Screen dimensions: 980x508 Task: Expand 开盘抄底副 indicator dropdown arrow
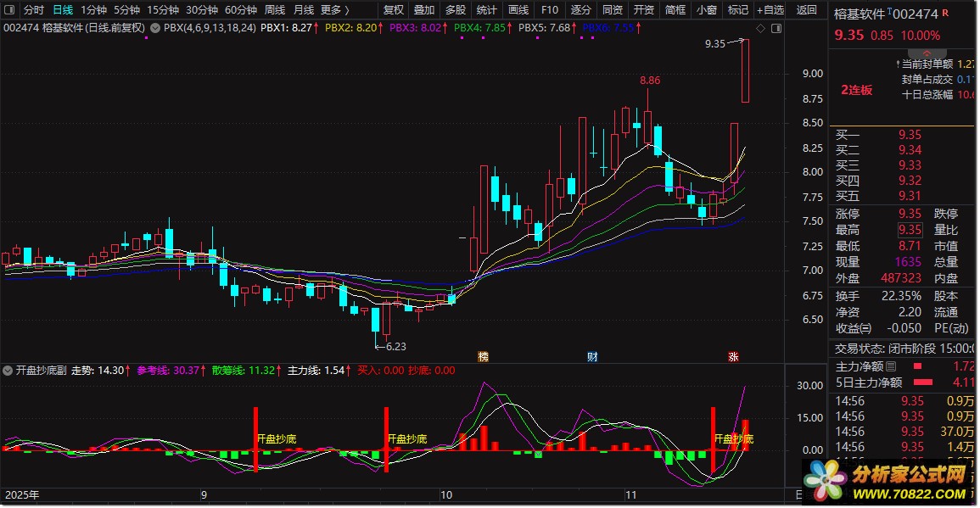click(8, 371)
